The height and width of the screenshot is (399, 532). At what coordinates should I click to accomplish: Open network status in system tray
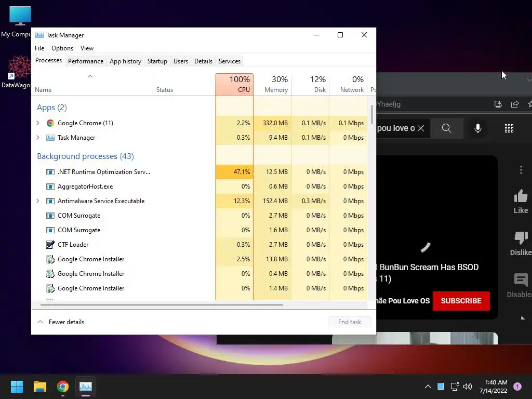(x=455, y=387)
